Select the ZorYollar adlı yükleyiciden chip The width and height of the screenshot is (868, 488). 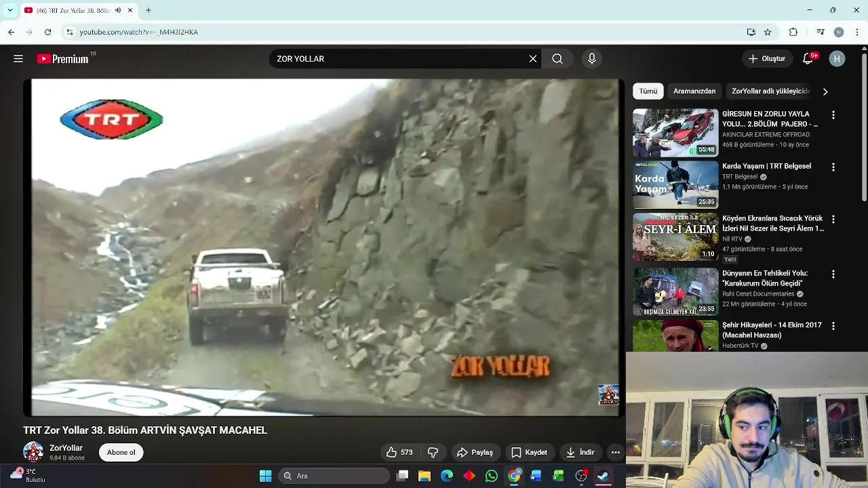tap(770, 91)
